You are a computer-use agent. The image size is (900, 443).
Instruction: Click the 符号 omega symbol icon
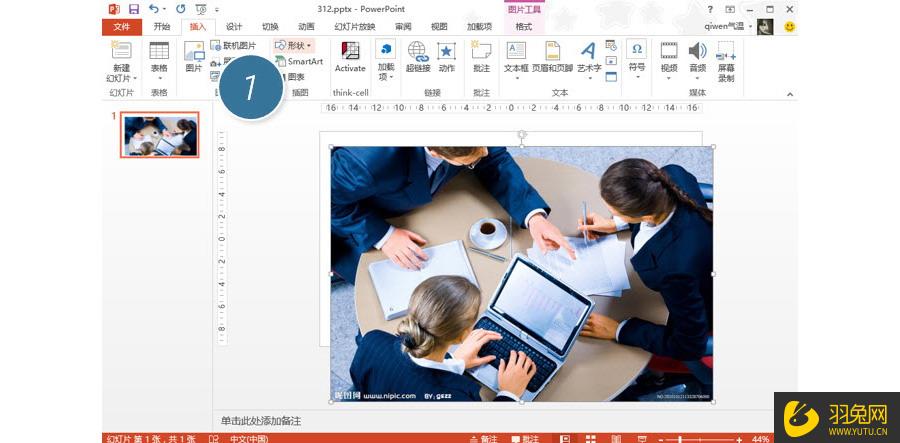coord(637,49)
